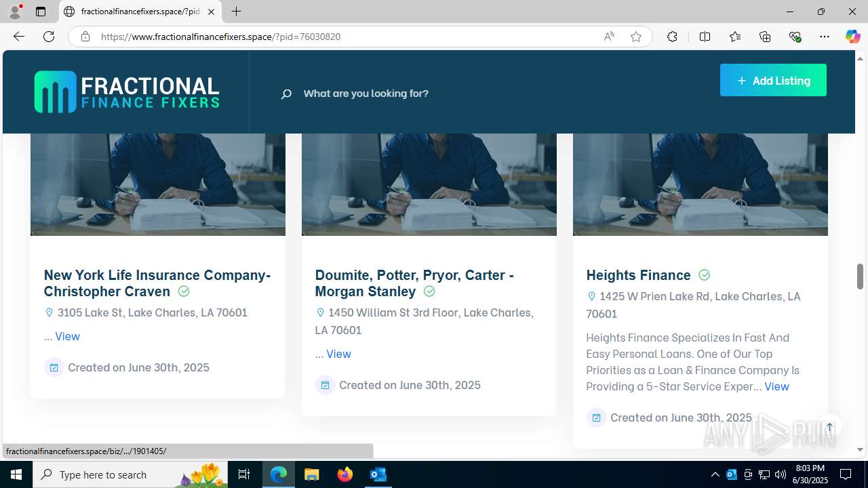
Task: Open New York Life Insurance Company title
Action: point(157,283)
